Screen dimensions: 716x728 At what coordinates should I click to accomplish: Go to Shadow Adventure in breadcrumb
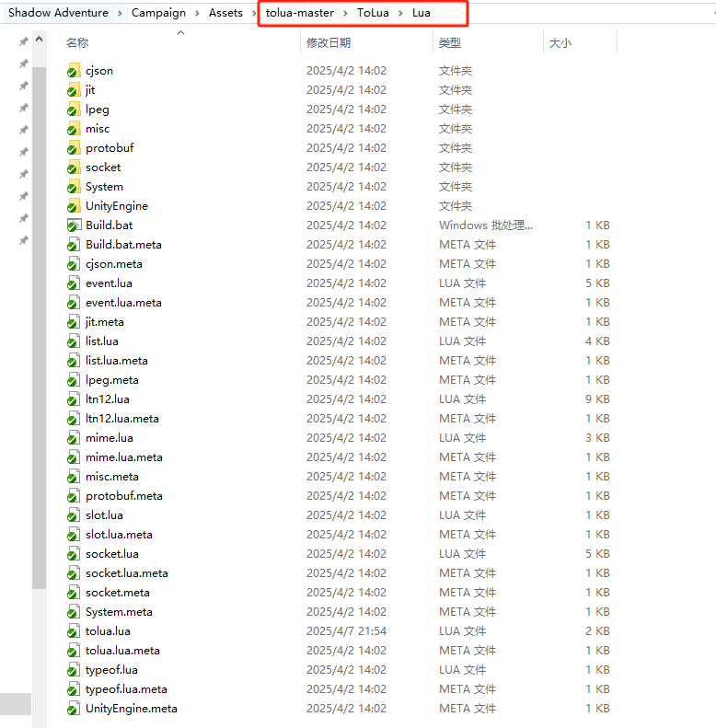pos(58,13)
